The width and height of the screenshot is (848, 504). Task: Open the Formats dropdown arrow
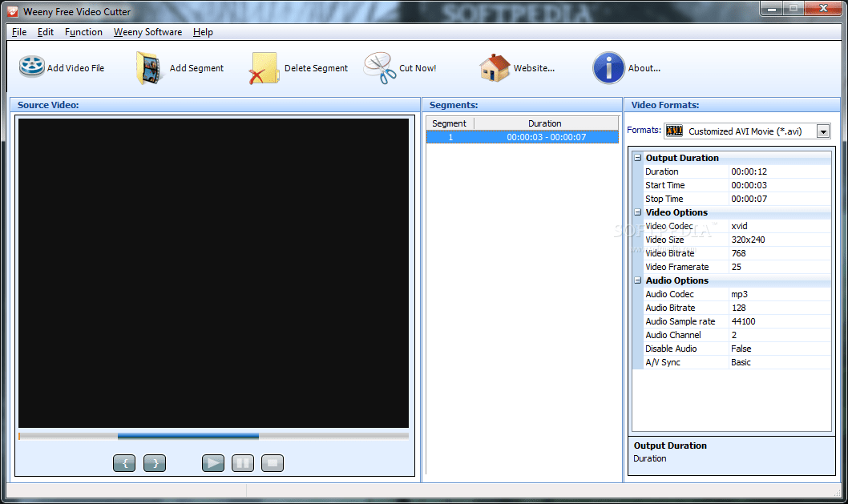point(823,131)
